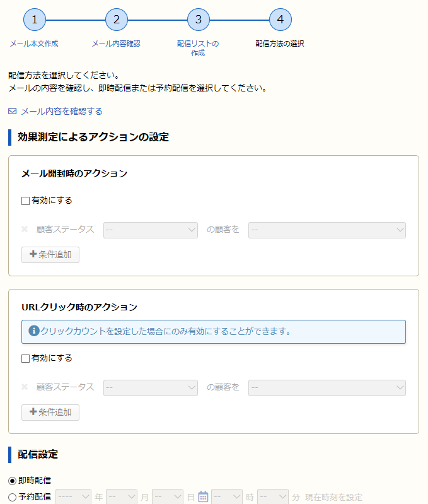Go to step 3 circle 配信リストの作成
Image resolution: width=428 pixels, height=504 pixels.
tap(199, 20)
